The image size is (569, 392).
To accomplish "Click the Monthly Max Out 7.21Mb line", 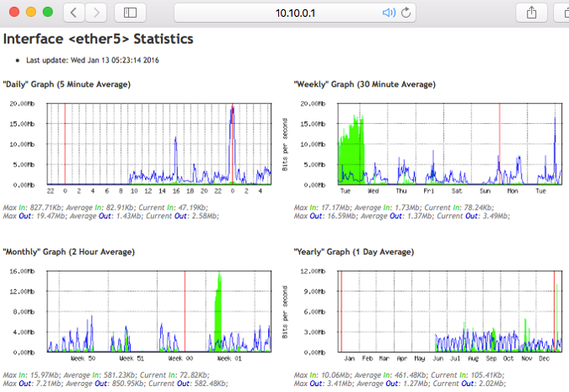I will (x=115, y=384).
